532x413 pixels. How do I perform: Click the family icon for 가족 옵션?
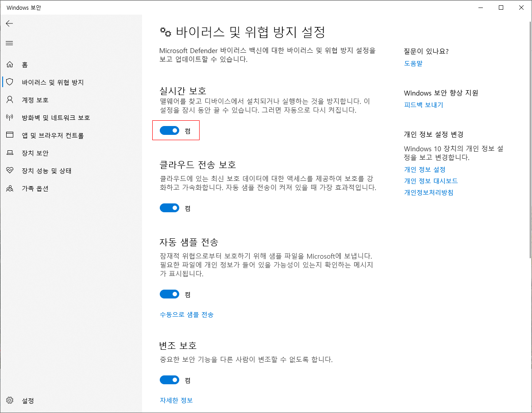click(10, 188)
